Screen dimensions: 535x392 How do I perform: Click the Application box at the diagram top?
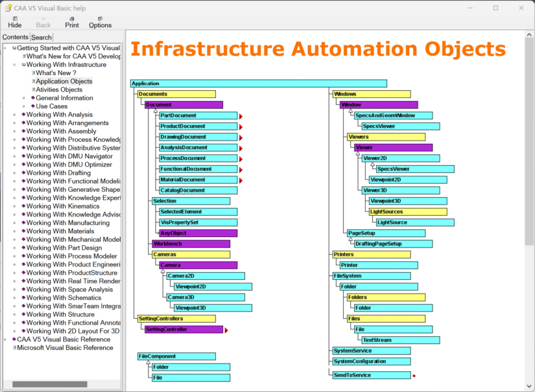click(259, 83)
